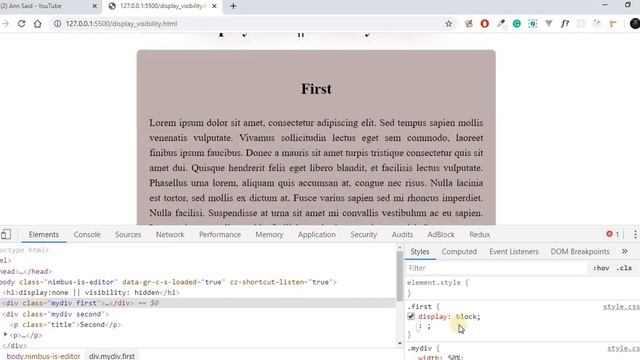
Task: Open the red Opera-style O extension
Action: click(x=484, y=24)
